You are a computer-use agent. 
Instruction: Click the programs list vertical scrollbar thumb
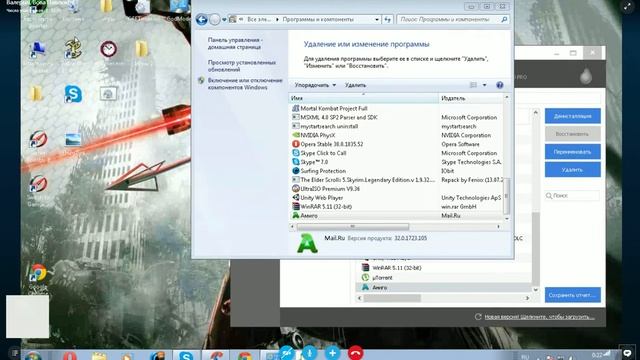[x=507, y=196]
